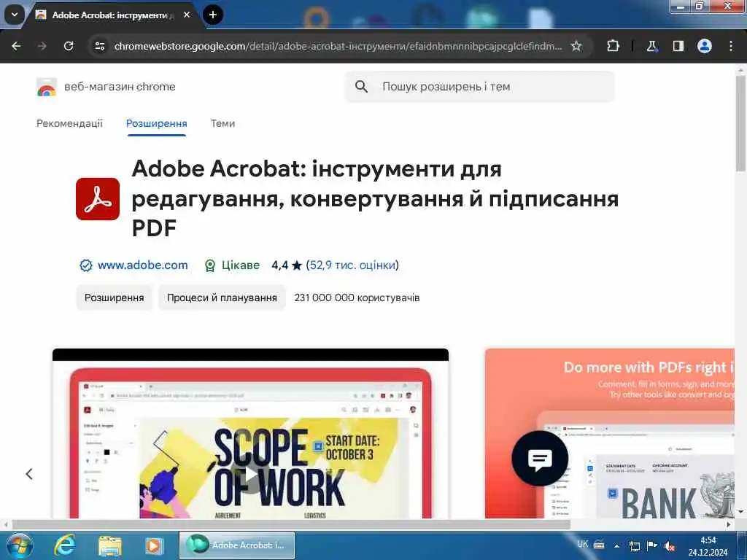The image size is (747, 560).
Task: Toggle the browser side panel
Action: pos(678,46)
